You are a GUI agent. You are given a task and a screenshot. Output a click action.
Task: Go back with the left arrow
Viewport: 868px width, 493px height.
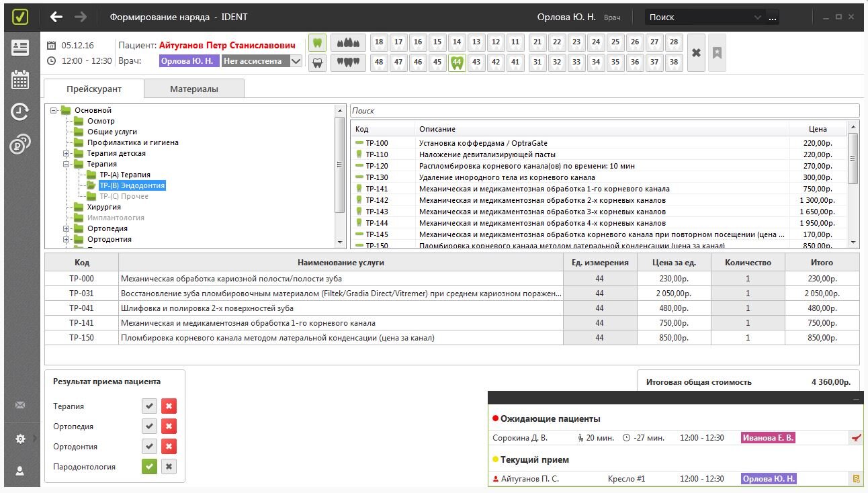click(57, 17)
